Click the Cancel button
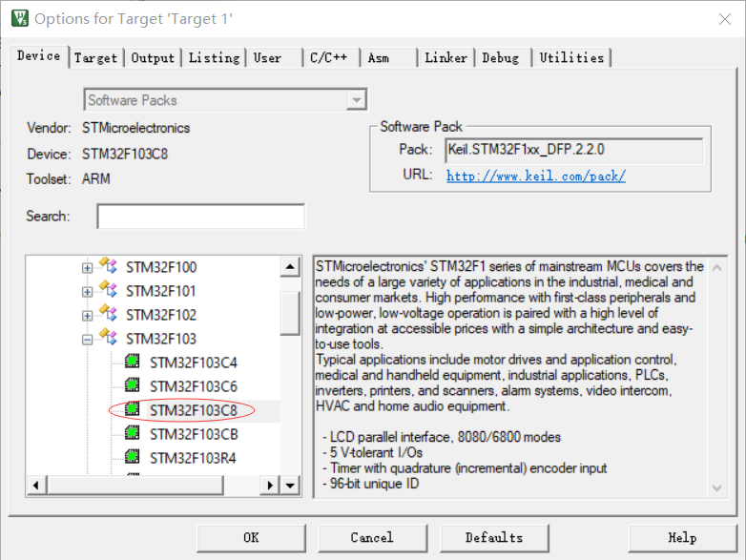The height and width of the screenshot is (560, 746). (x=373, y=538)
